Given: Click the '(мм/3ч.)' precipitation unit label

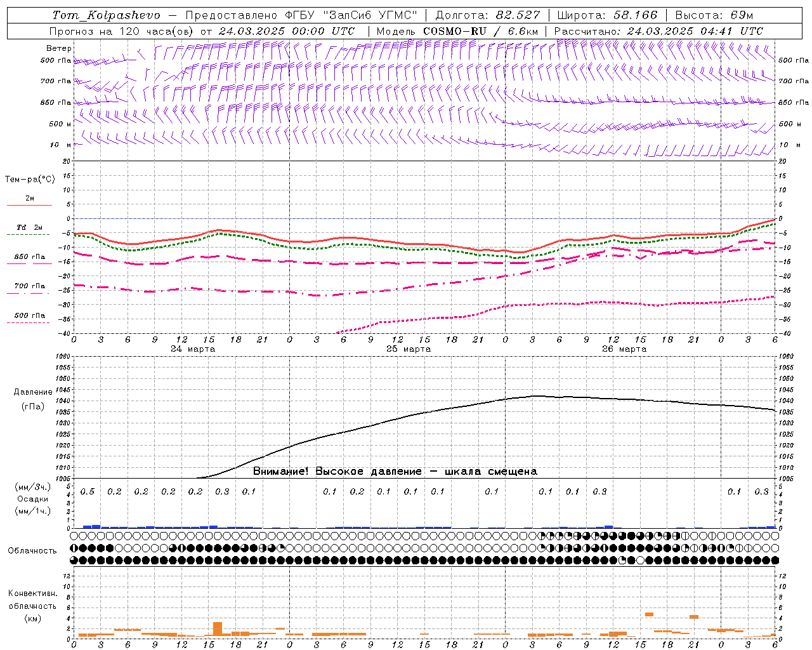Looking at the screenshot, I should click(x=33, y=487).
